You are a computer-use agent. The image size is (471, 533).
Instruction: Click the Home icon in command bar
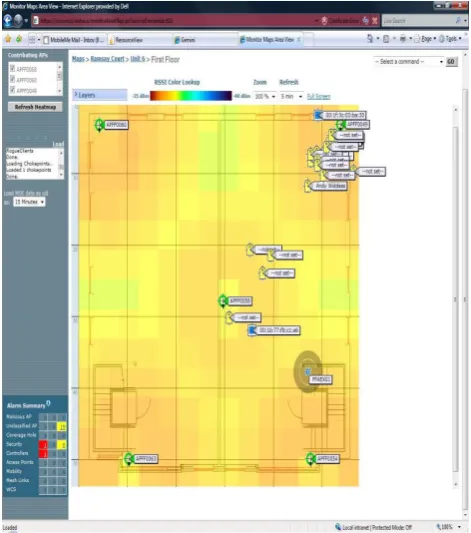click(370, 39)
